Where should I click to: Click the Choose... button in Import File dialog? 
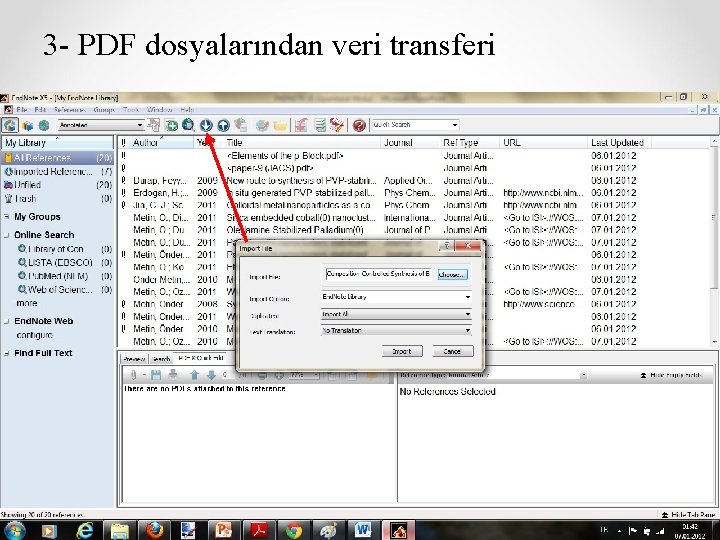(452, 275)
